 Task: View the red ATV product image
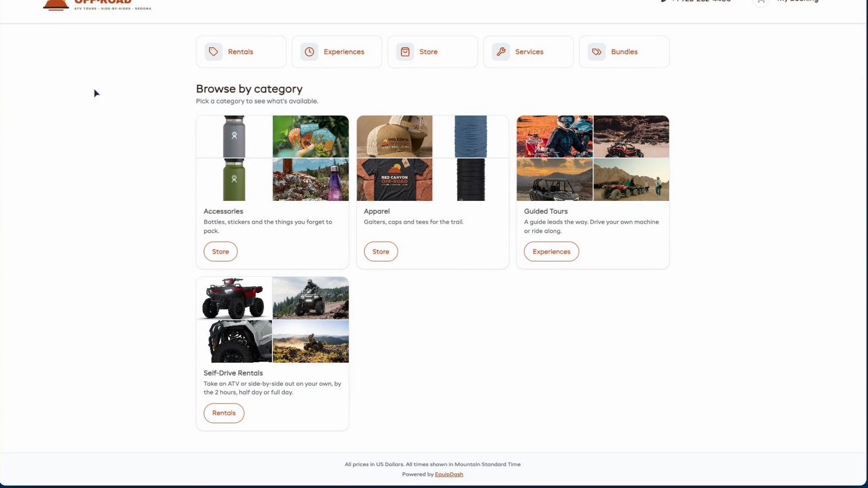[234, 298]
